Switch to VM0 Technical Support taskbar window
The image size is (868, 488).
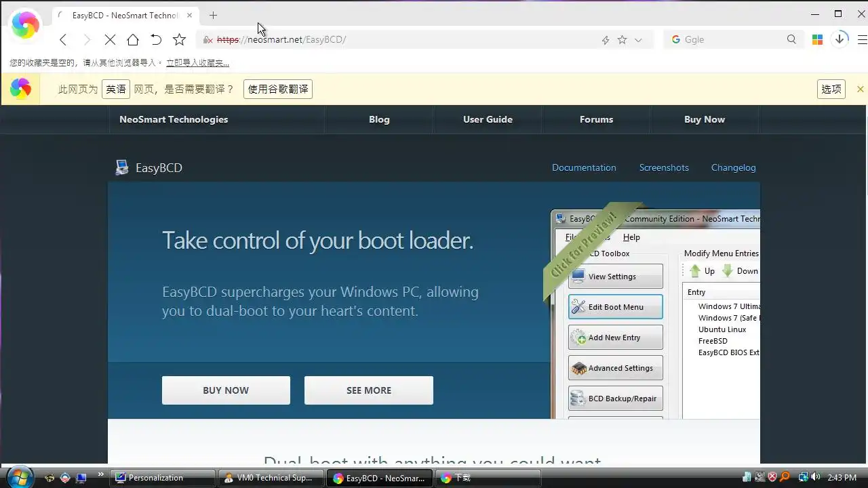271,478
